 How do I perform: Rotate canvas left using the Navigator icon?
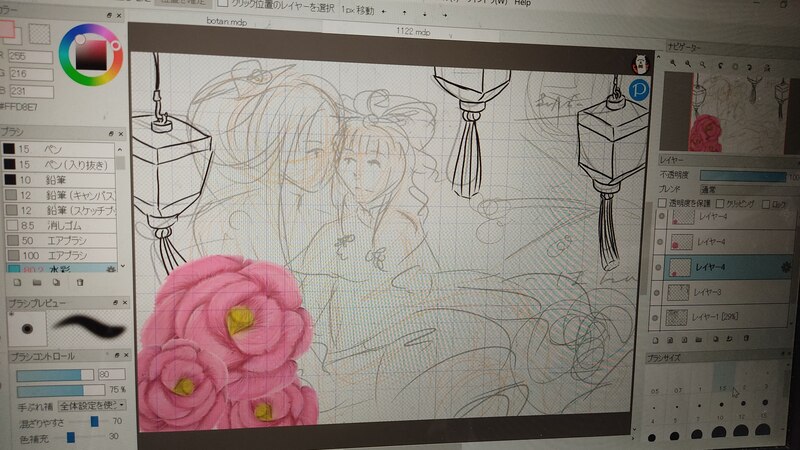click(720, 66)
